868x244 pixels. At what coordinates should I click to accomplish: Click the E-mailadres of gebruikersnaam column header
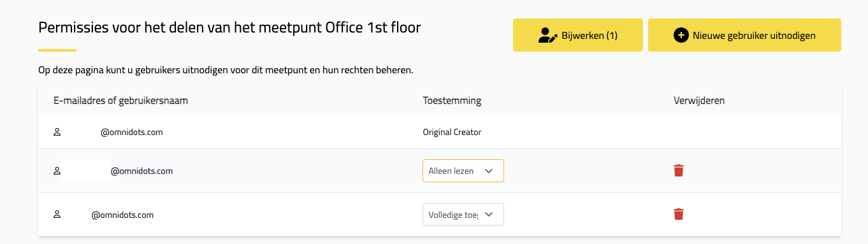coord(120,101)
